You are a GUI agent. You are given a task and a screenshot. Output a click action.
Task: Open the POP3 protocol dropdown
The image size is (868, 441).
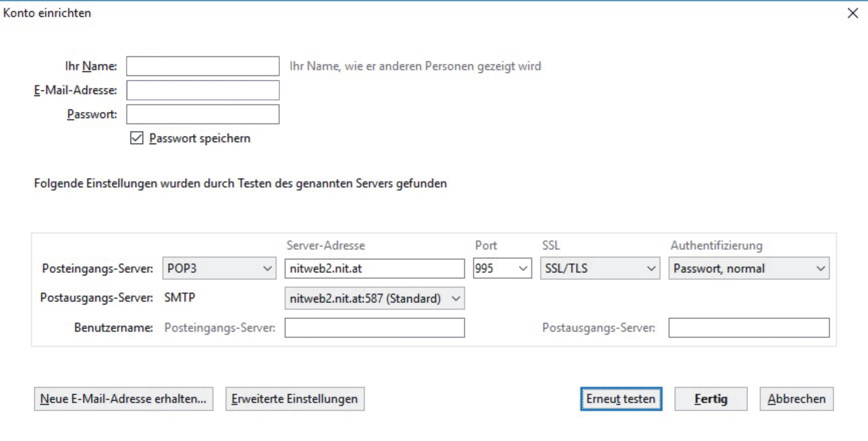click(219, 268)
